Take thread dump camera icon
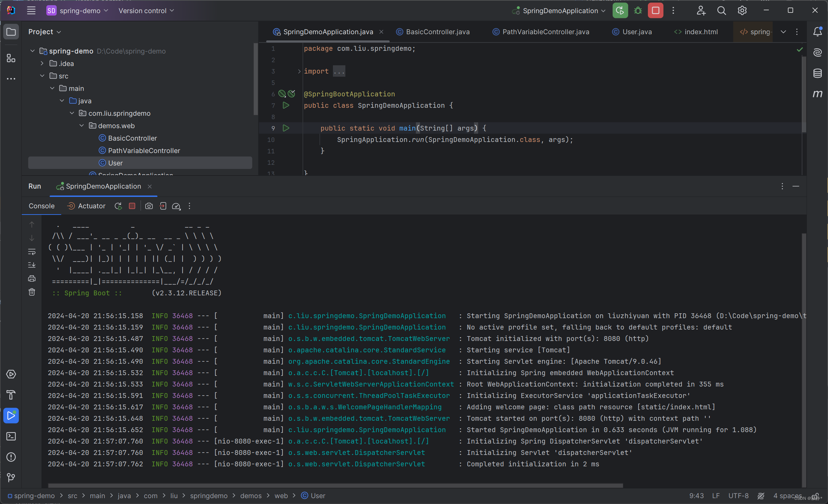The height and width of the screenshot is (504, 828). click(x=149, y=206)
